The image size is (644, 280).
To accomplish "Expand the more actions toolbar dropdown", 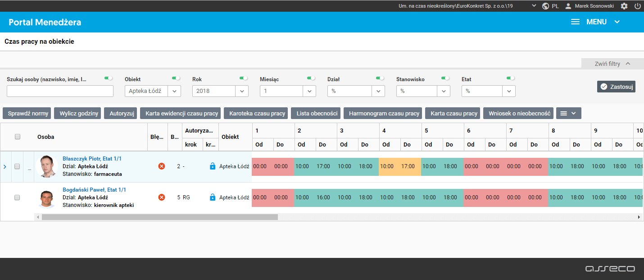I will coord(569,113).
